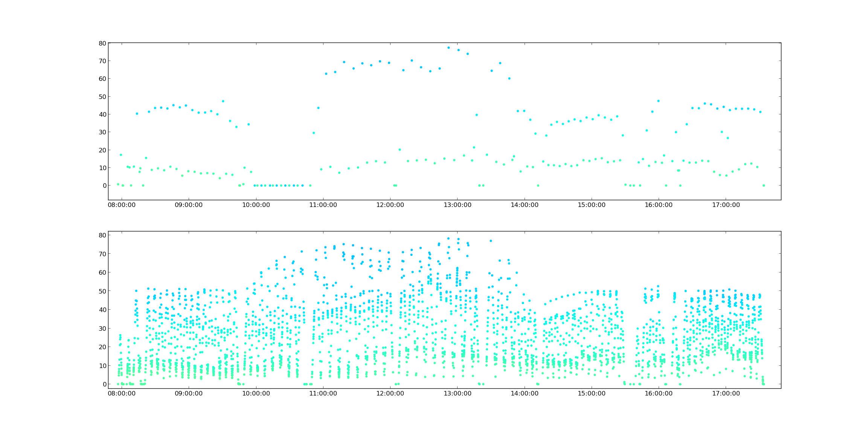Viewport: 868px width, 432px height.
Task: Click the 11:00:00 tick label under lower plot
Action: [323, 394]
